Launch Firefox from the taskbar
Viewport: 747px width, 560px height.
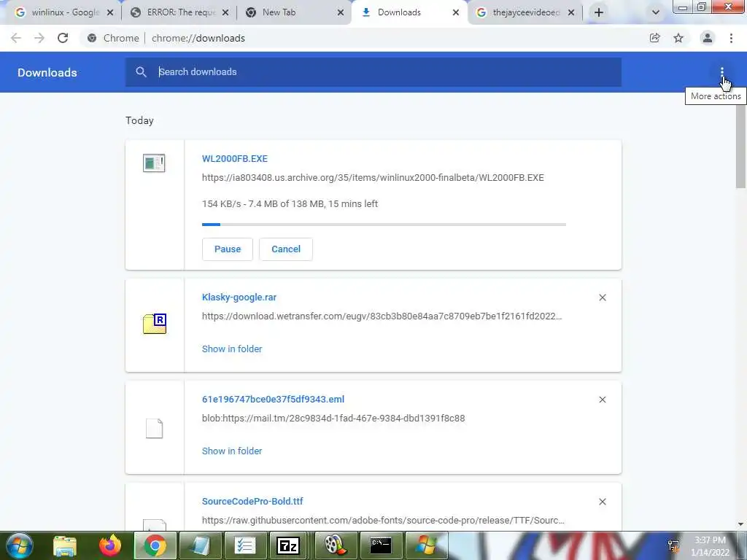[x=110, y=545]
